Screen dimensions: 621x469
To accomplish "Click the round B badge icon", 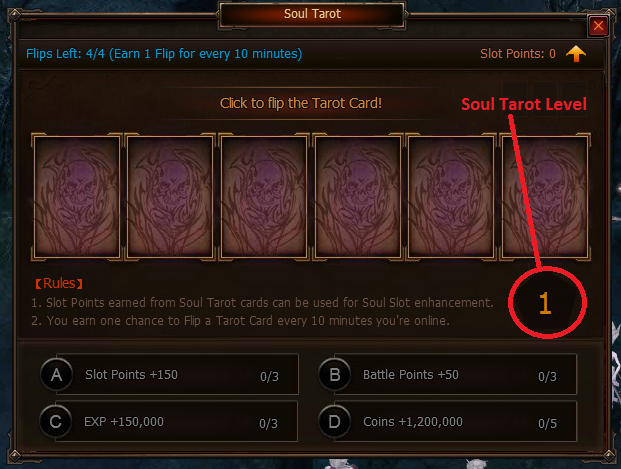I will (335, 375).
